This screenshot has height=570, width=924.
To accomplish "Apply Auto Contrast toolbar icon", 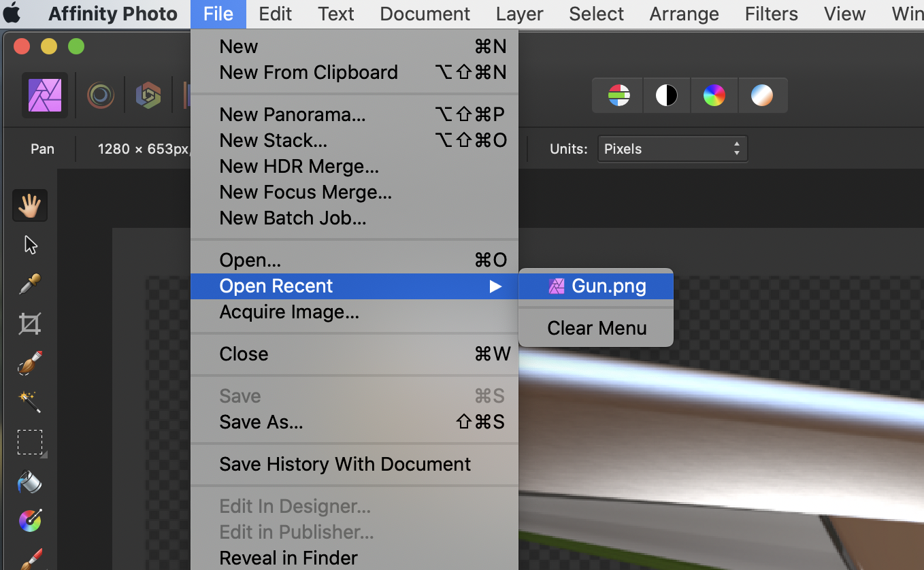I will click(666, 95).
